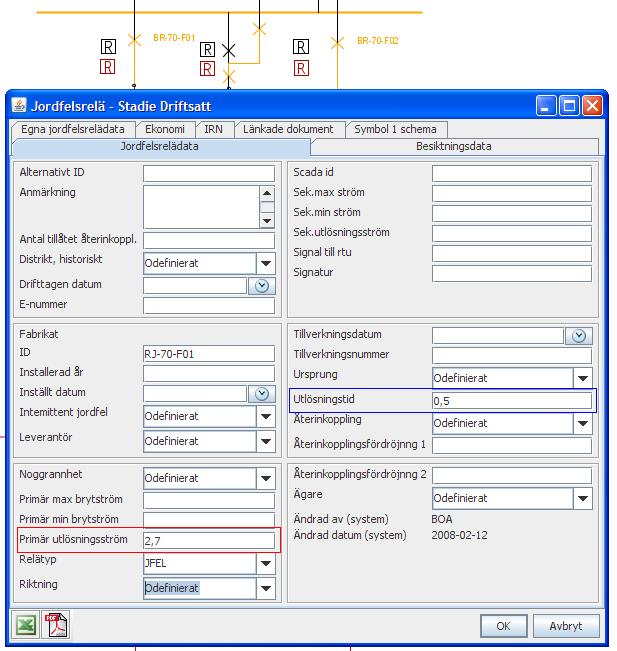Viewport: 617px width, 651px height.
Task: Focus Antal tillåtet återinkoppl. field
Action: [x=209, y=240]
